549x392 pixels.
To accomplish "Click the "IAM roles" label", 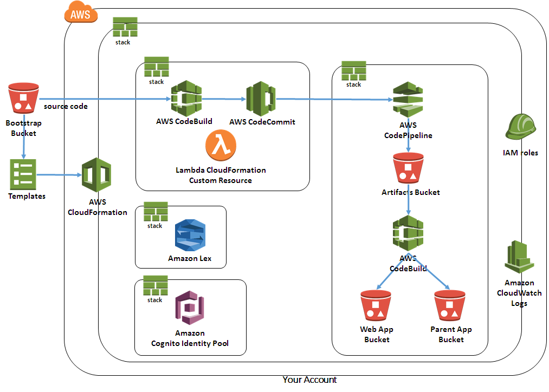I will tap(520, 153).
